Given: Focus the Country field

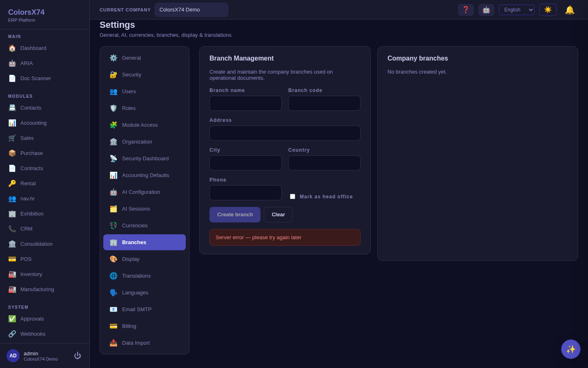Looking at the screenshot, I should (x=324, y=163).
